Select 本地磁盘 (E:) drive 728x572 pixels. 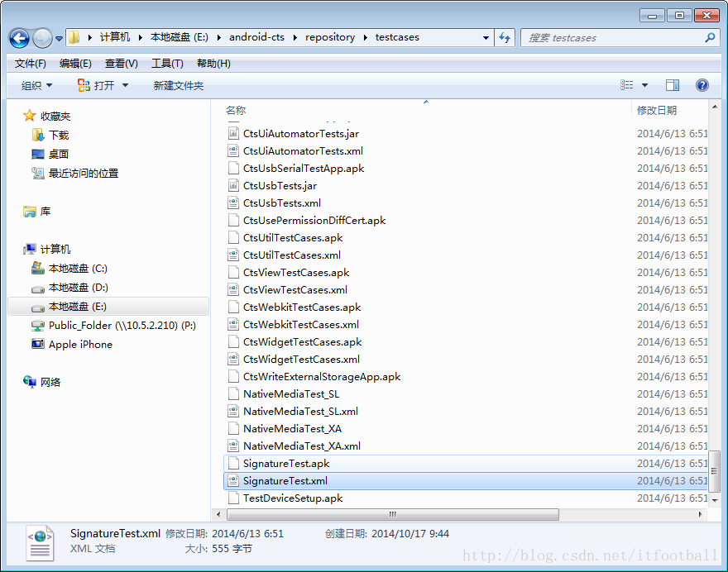click(x=108, y=306)
